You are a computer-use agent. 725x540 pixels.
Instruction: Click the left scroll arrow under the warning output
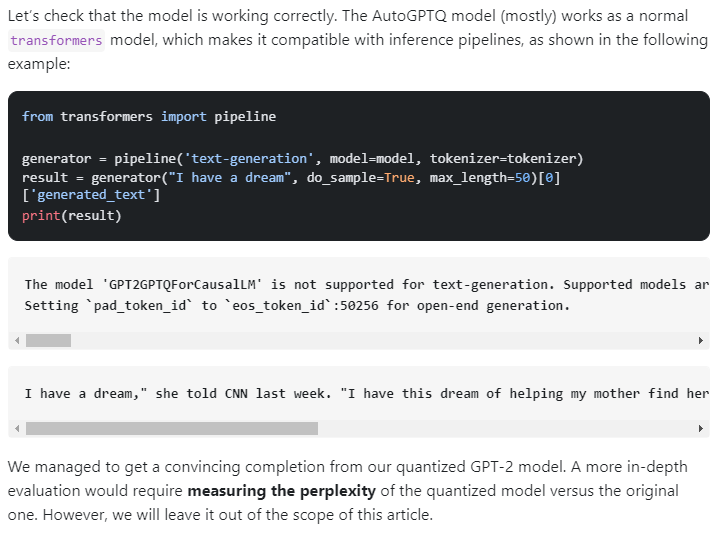coord(17,340)
